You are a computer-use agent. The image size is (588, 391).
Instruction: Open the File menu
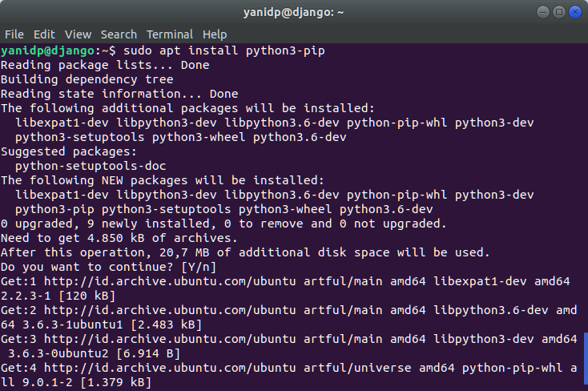click(14, 34)
